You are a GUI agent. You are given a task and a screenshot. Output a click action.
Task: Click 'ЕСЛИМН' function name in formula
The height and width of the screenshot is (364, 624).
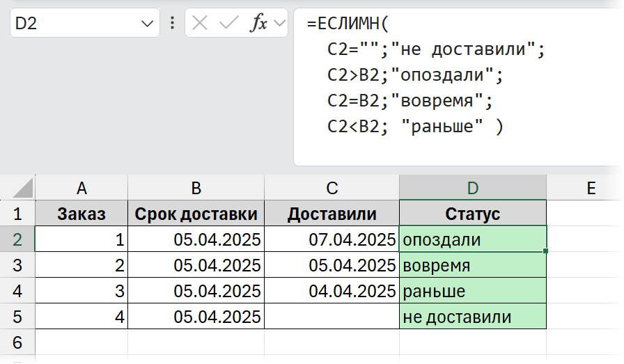[349, 24]
